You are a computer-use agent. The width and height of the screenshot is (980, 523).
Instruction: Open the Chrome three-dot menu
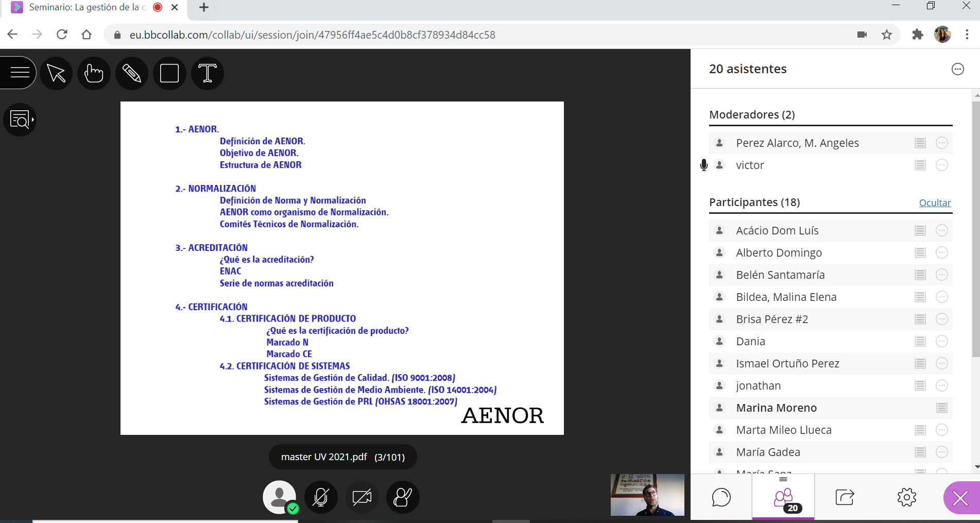[967, 35]
